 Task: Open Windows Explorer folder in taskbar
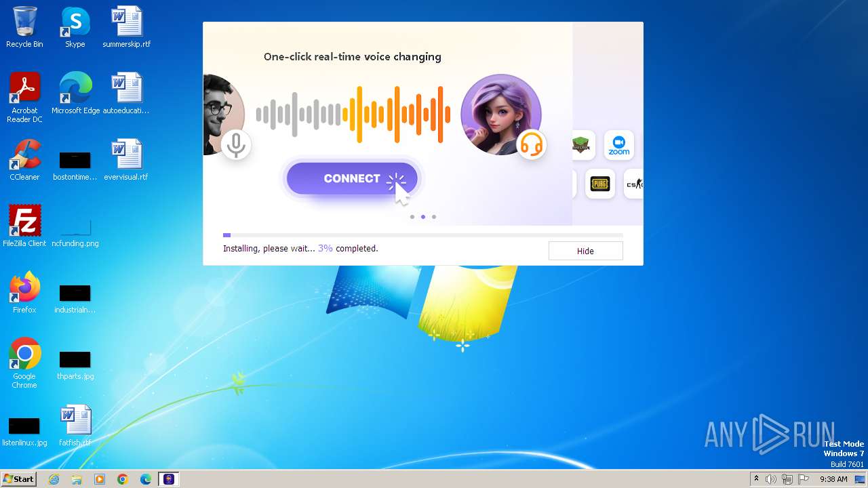tap(77, 479)
